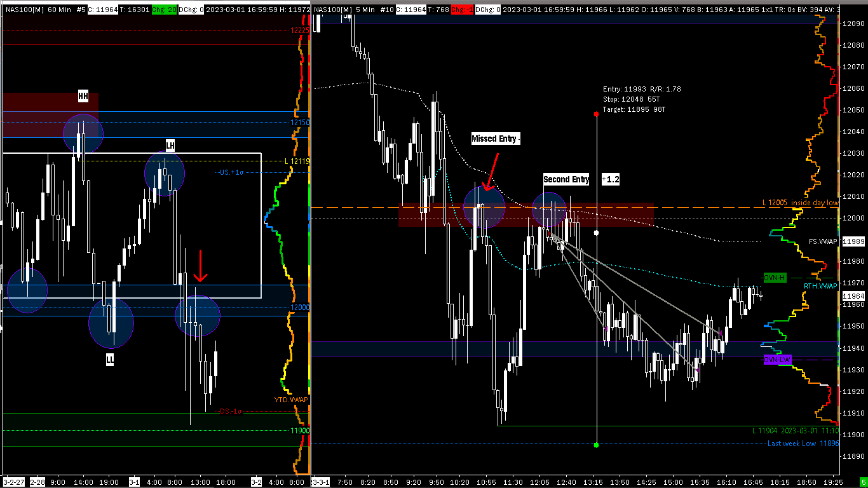The width and height of the screenshot is (868, 488).
Task: Click 12050 on the 5 Min price scale
Action: coord(853,110)
